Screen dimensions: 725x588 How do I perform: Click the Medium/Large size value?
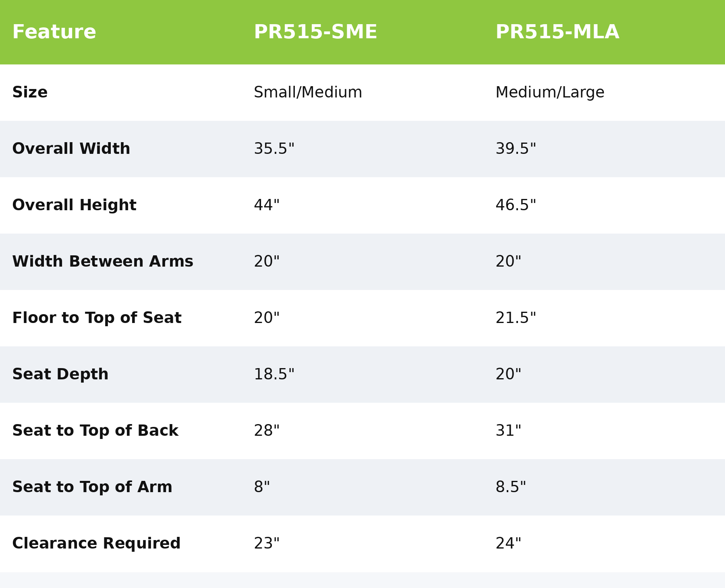tap(550, 93)
